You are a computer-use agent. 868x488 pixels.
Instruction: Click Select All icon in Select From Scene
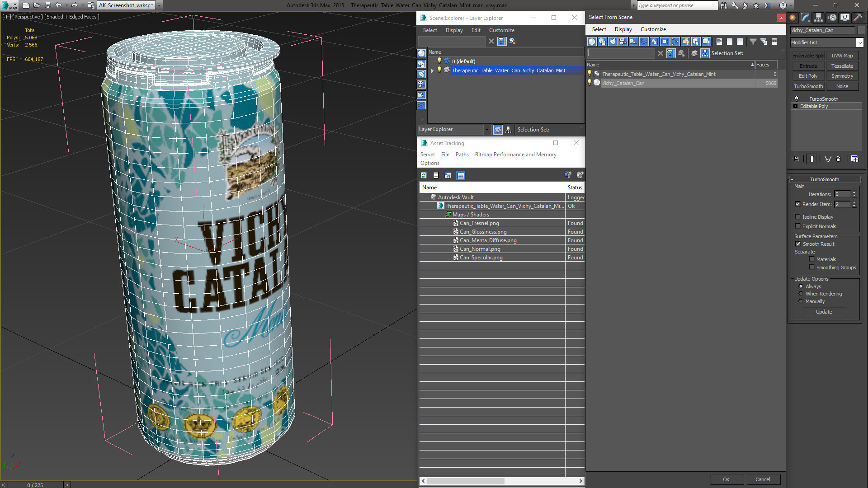tap(719, 42)
